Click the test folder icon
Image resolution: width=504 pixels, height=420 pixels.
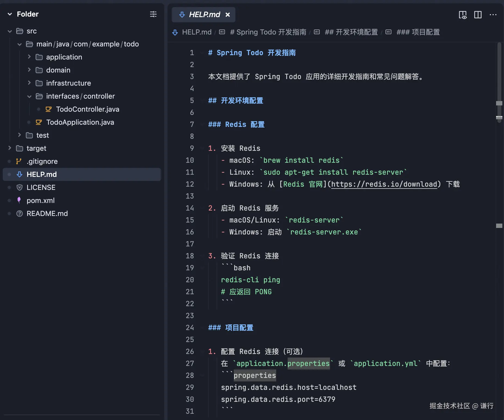(29, 135)
